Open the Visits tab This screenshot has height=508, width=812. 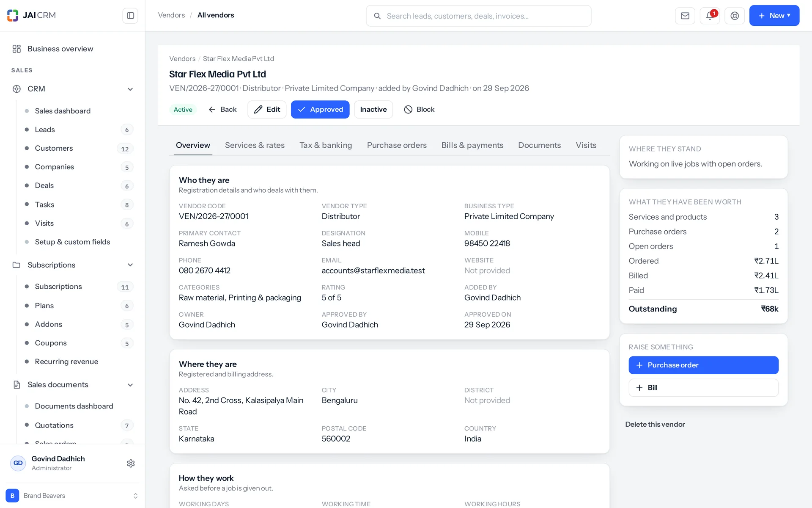[586, 145]
